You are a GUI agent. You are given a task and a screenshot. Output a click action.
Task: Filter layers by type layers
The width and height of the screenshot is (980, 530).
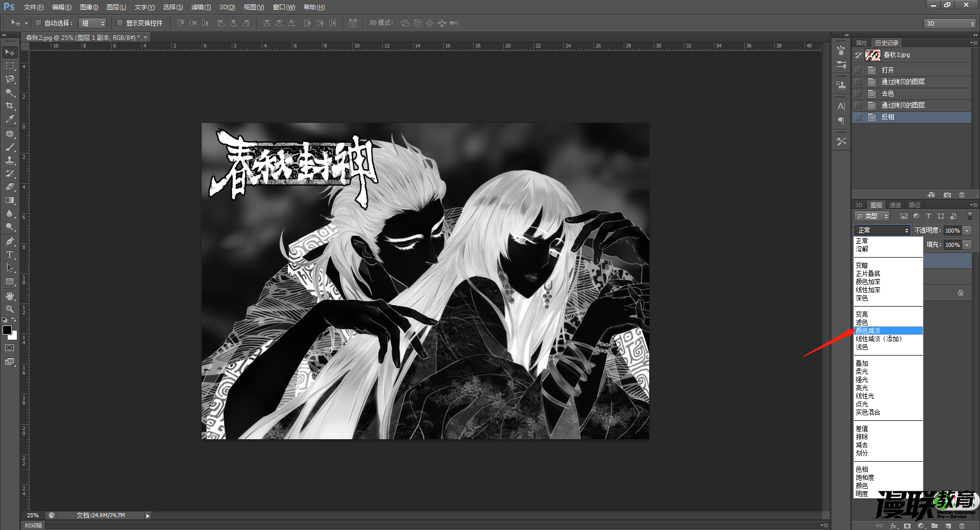pos(928,216)
